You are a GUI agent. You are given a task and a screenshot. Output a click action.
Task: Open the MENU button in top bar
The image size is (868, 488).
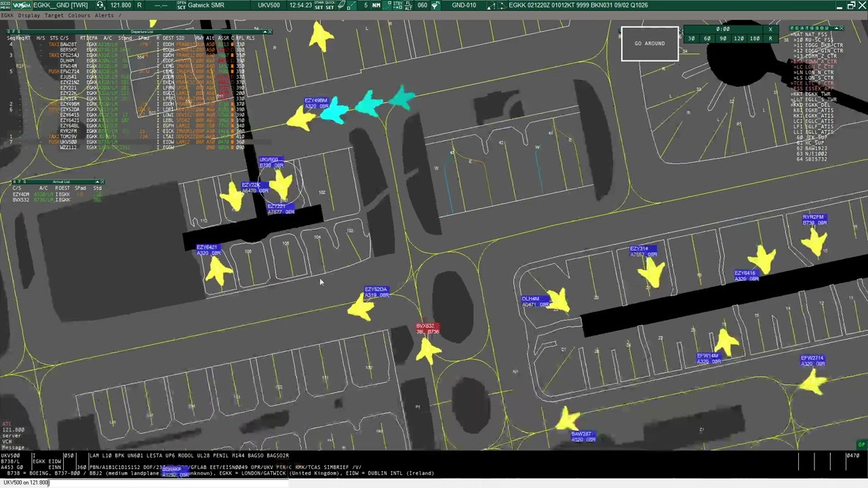(x=5, y=5)
